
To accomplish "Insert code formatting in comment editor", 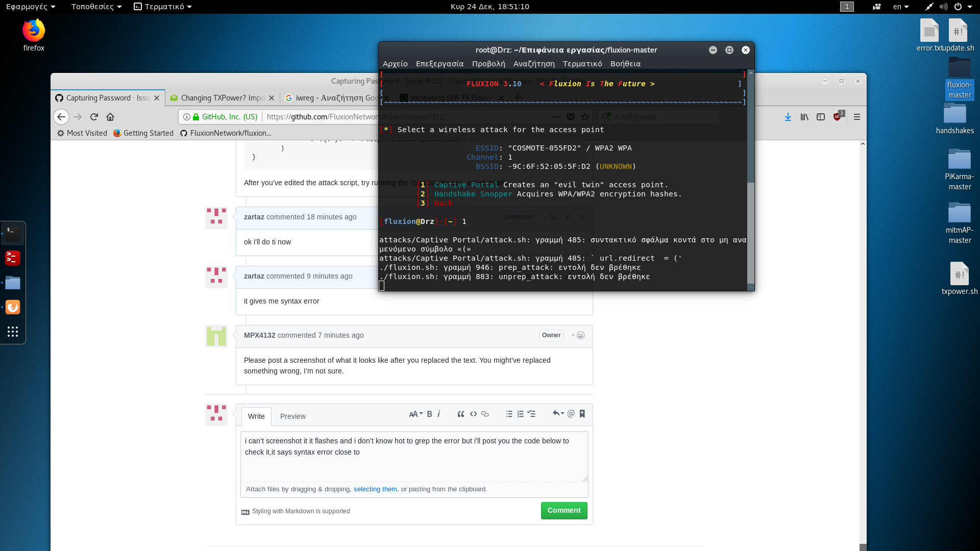I will pos(473,414).
